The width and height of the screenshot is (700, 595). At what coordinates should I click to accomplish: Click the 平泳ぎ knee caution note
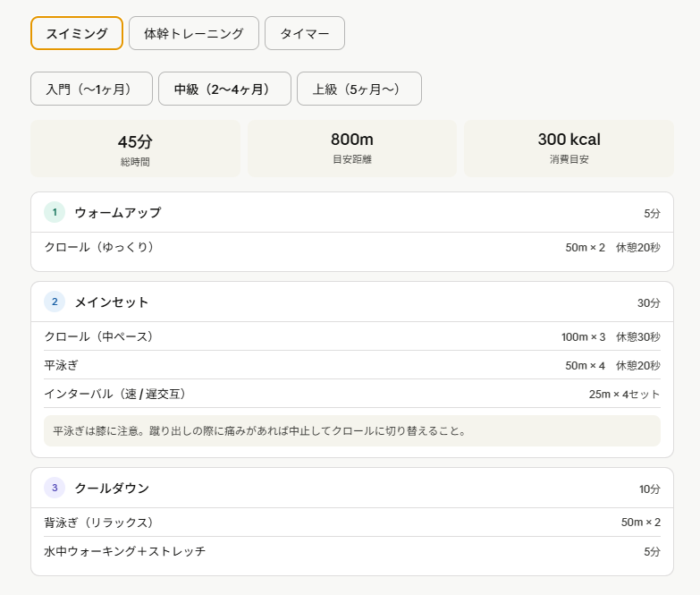(x=352, y=430)
